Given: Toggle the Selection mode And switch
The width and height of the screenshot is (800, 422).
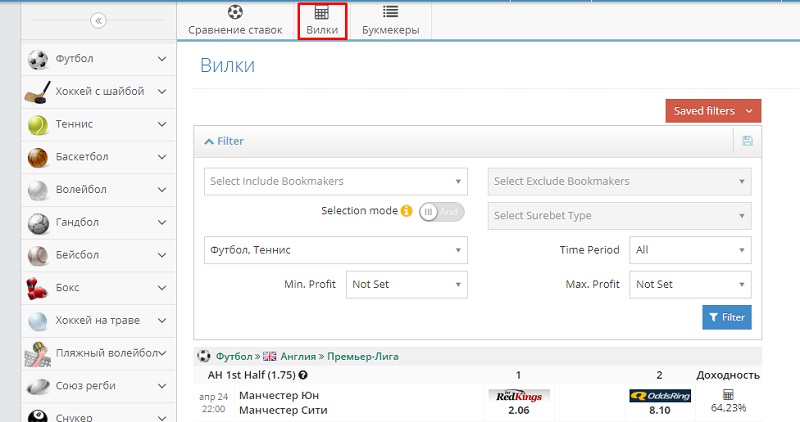Looking at the screenshot, I should pyautogui.click(x=441, y=212).
